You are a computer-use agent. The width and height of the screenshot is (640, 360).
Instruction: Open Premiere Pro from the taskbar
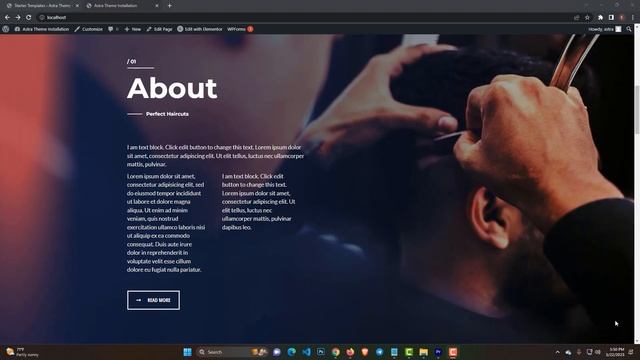pos(438,352)
